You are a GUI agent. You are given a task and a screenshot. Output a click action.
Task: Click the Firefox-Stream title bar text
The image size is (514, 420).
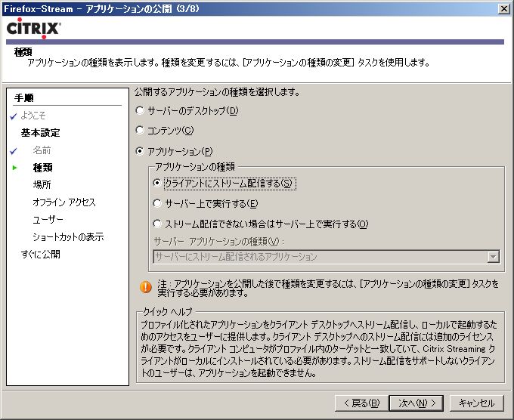(101, 8)
